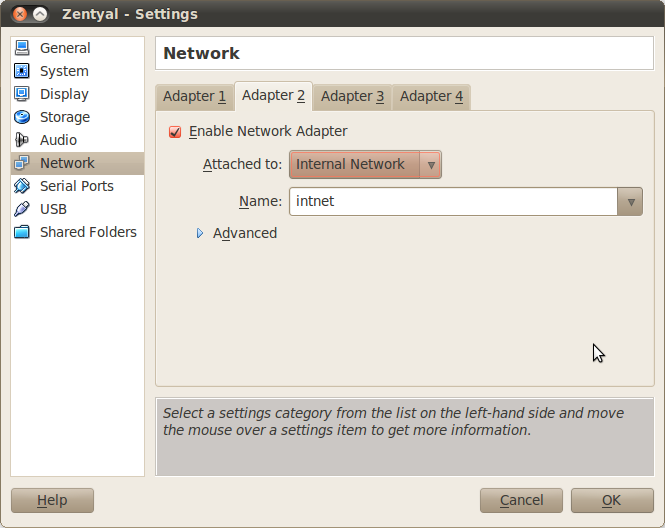Open the USB plug icon
This screenshot has width=665, height=528.
pyautogui.click(x=21, y=209)
